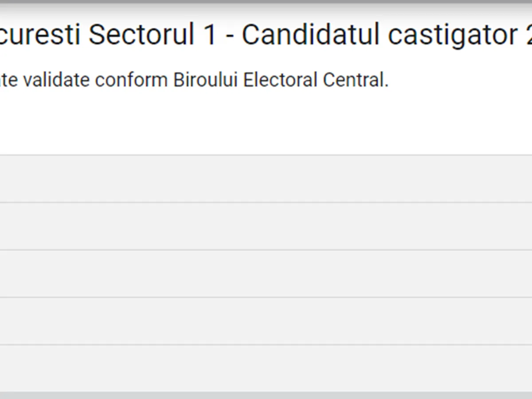
Task: Select the third empty gray table row
Action: click(266, 274)
